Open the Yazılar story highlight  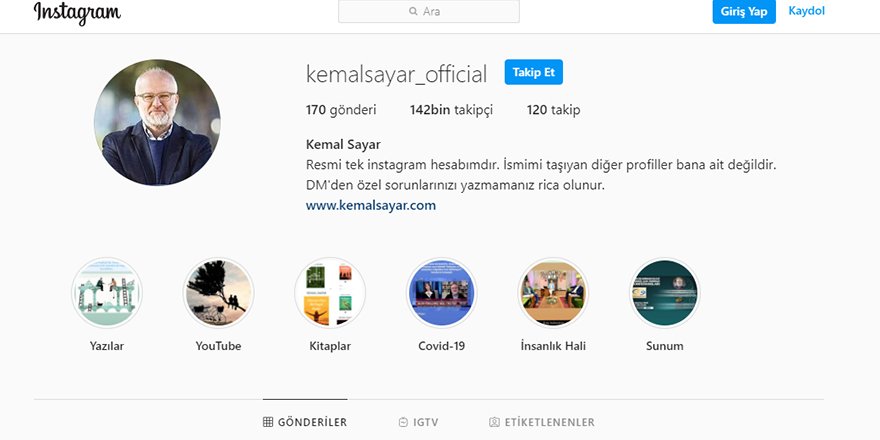(x=107, y=293)
